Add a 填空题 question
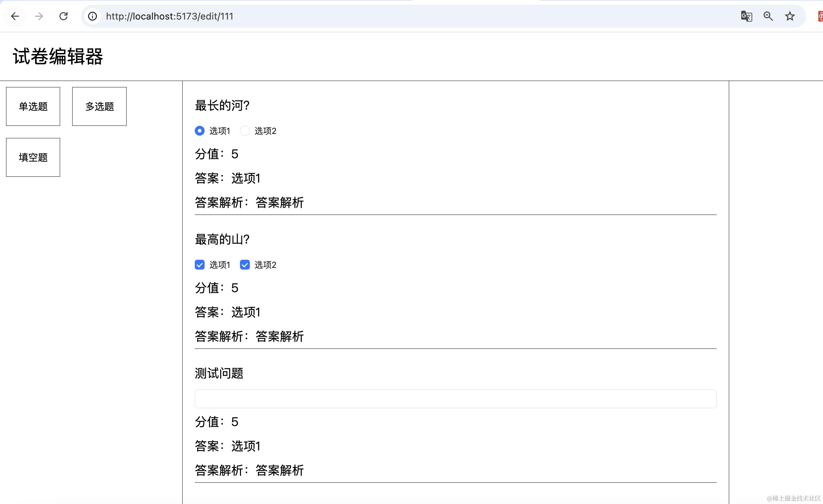Viewport: 823px width, 504px height. (33, 158)
